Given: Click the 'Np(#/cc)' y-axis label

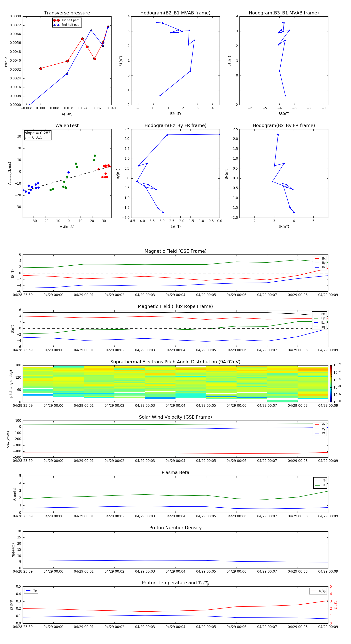Looking at the screenshot, I should [13, 550].
